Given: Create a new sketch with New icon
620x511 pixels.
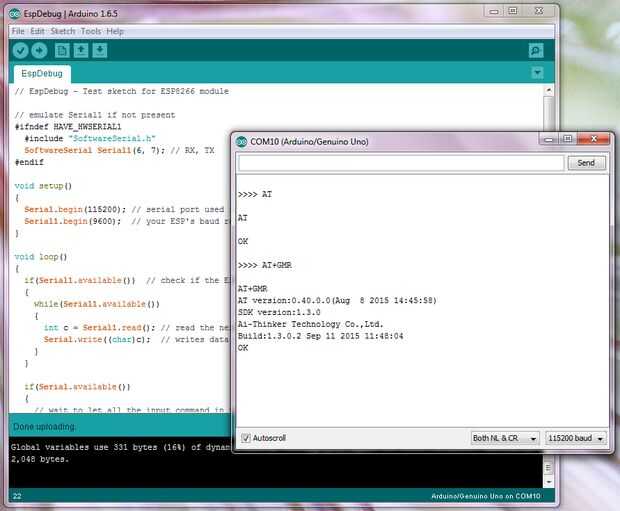Looking at the screenshot, I should click(x=63, y=50).
